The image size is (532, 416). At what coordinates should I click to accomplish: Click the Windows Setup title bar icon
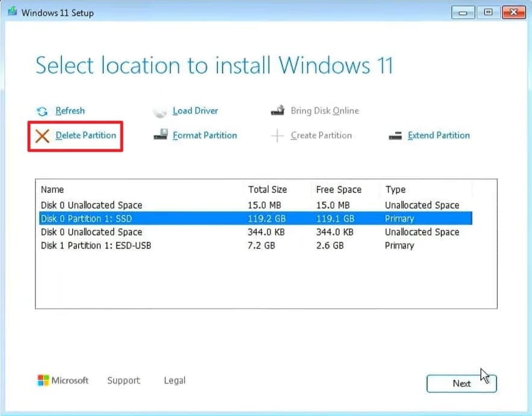[x=13, y=11]
